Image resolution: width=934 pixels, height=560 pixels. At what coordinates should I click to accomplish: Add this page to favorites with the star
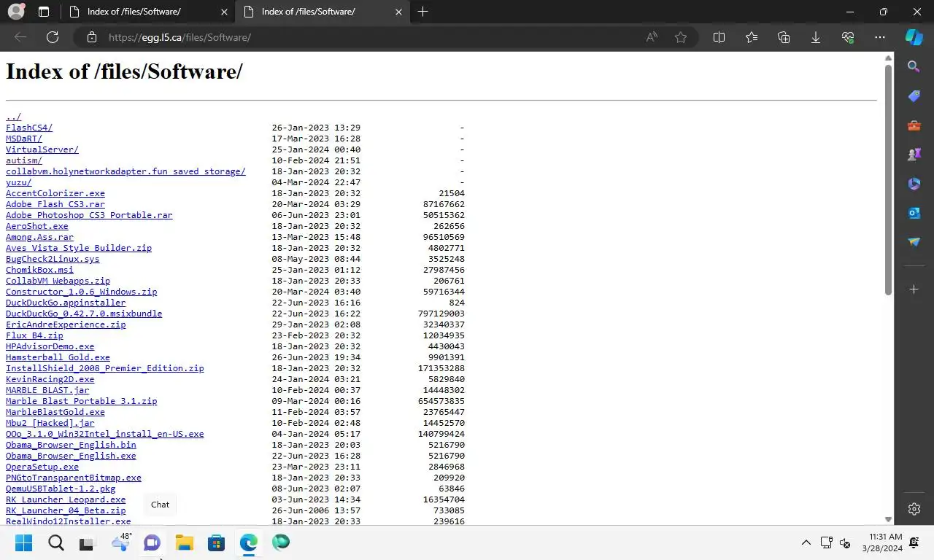click(x=681, y=37)
